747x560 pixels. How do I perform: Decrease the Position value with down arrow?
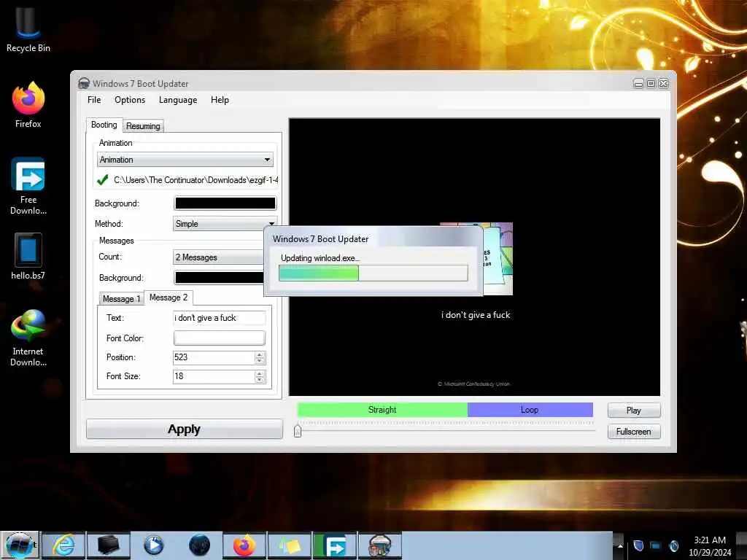[x=260, y=361]
